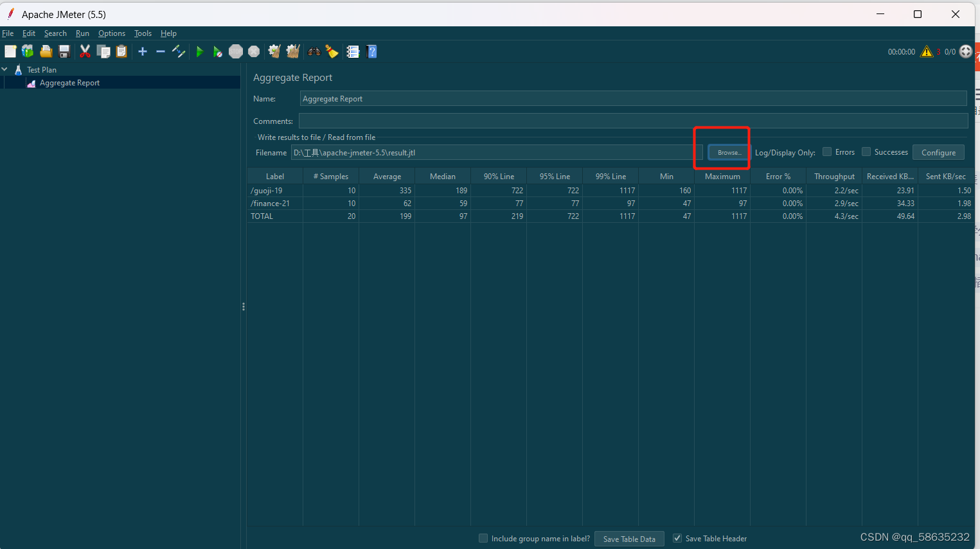Click the Expand All plus icon
Image resolution: width=980 pixels, height=549 pixels.
pos(143,51)
